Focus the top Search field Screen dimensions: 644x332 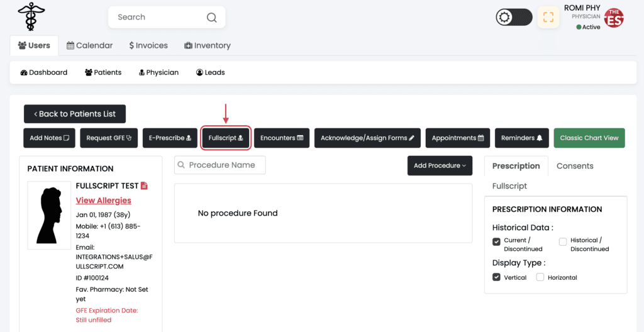pyautogui.click(x=167, y=17)
